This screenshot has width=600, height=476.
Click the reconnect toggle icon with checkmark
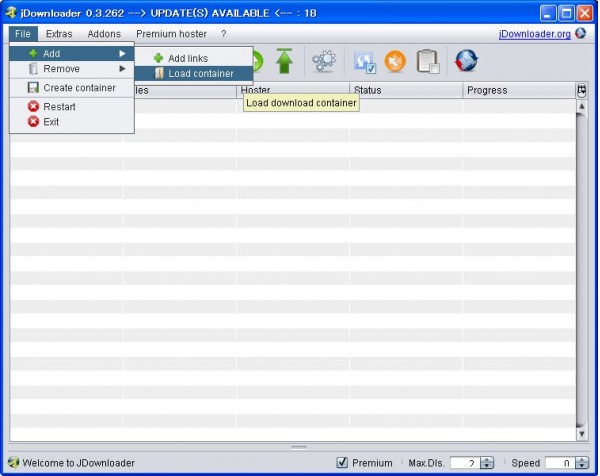click(x=365, y=62)
